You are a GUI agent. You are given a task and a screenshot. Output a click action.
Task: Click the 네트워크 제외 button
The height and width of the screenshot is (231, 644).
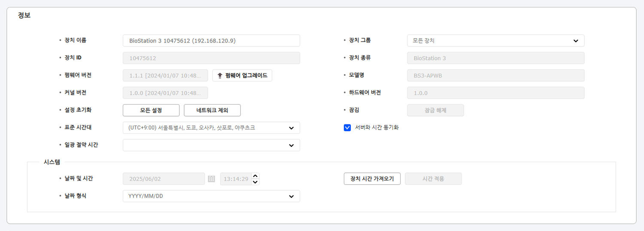point(212,110)
